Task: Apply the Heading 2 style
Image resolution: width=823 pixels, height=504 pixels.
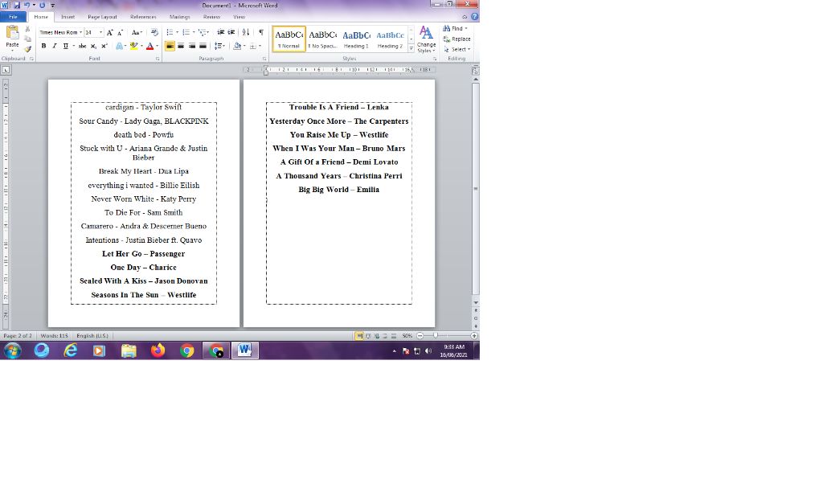Action: pyautogui.click(x=390, y=39)
